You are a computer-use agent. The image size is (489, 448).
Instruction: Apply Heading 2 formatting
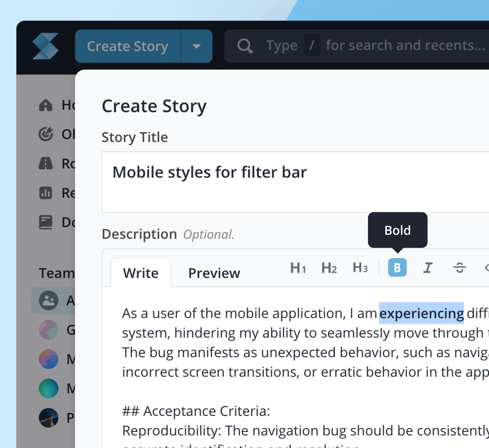[329, 268]
